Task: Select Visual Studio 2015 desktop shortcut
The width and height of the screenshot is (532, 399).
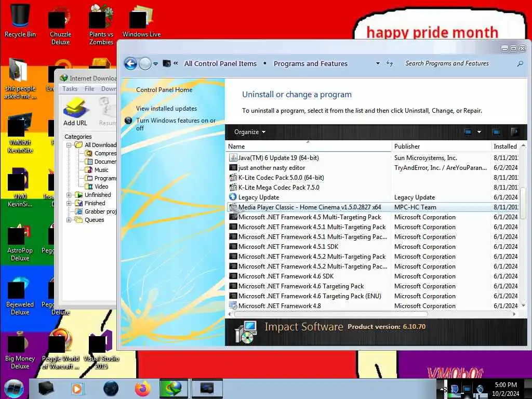Action: coord(101,350)
